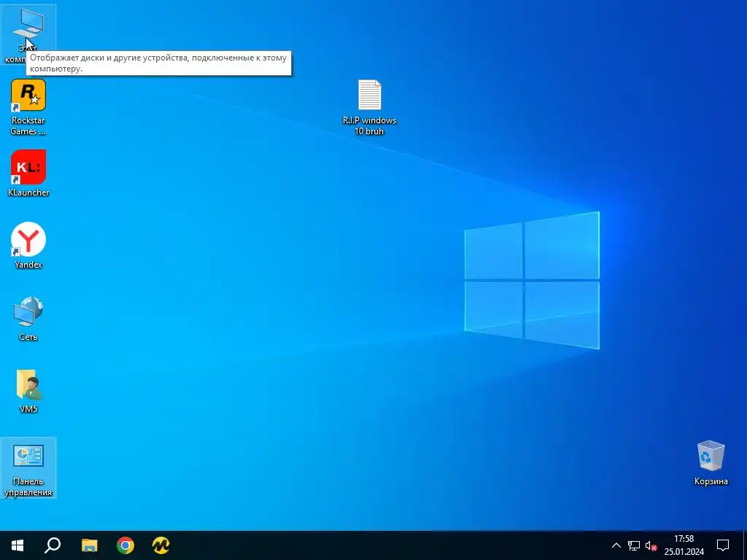Select the VM5 user folder icon
This screenshot has height=560, width=747.
tap(28, 391)
